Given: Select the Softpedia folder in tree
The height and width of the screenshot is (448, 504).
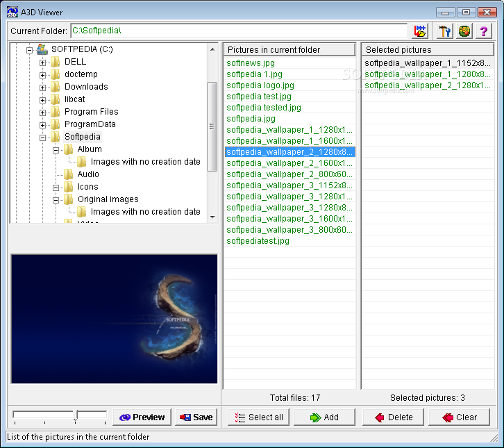Looking at the screenshot, I should [83, 137].
